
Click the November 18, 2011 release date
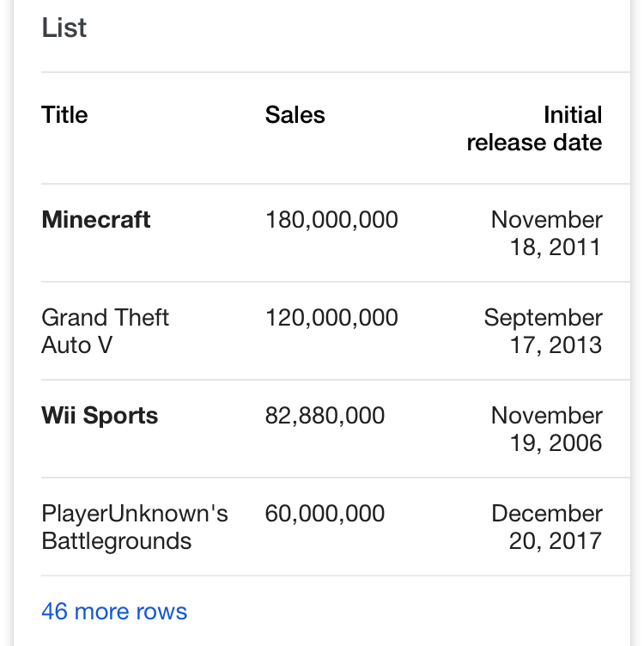pos(547,234)
